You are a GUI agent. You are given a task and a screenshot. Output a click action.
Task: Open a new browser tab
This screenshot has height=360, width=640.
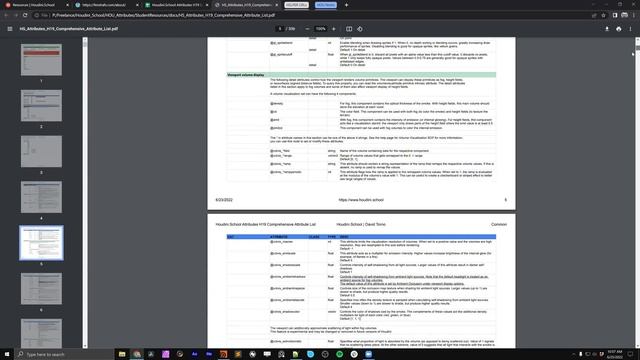coord(347,5)
